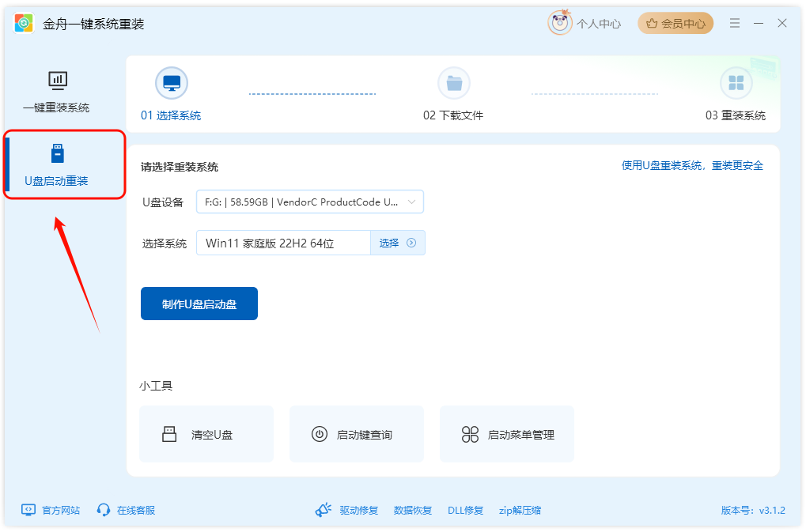Open the 使用U盘重装系统 safety link
806x532 pixels.
pos(692,165)
